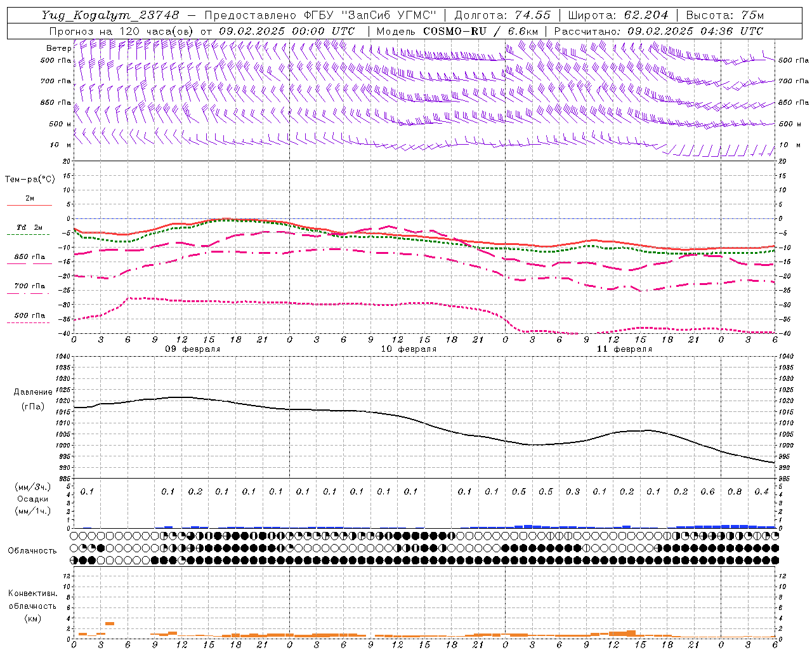Click the Давление panel label
Screen dimensions: 812x650
point(33,392)
